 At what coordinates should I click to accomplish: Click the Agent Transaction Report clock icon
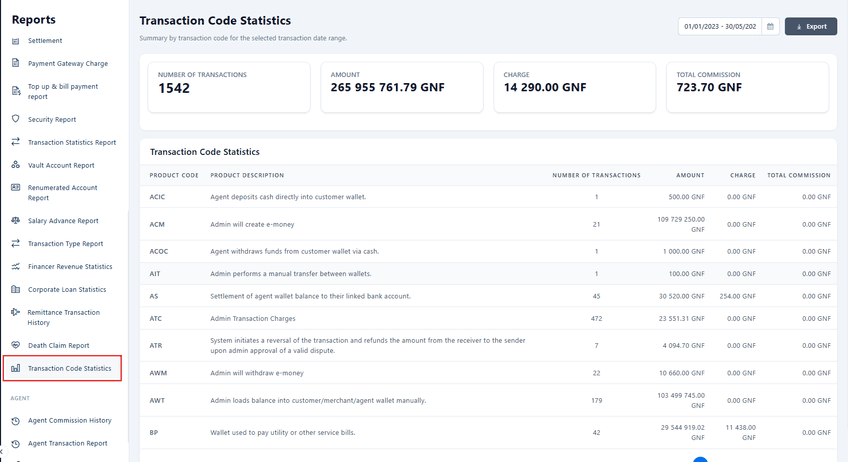(x=16, y=444)
